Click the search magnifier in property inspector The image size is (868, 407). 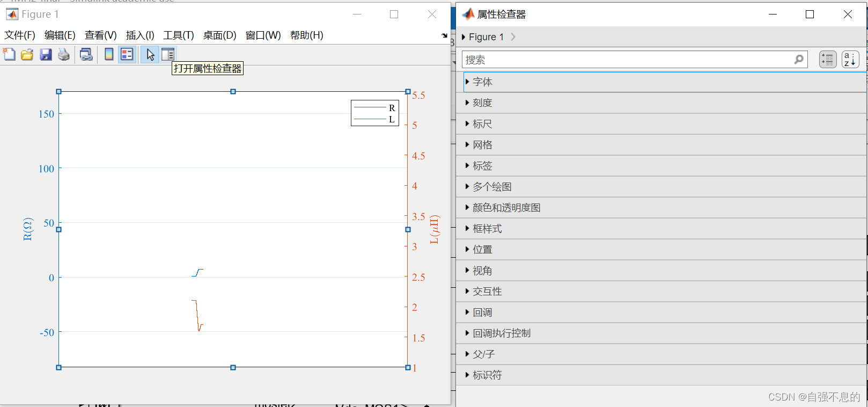point(799,59)
